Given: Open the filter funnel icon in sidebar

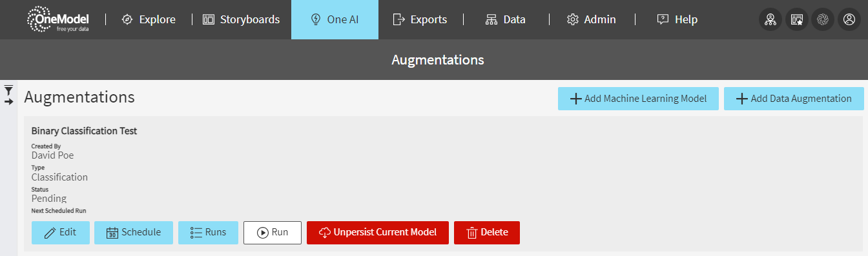Looking at the screenshot, I should click(x=9, y=90).
